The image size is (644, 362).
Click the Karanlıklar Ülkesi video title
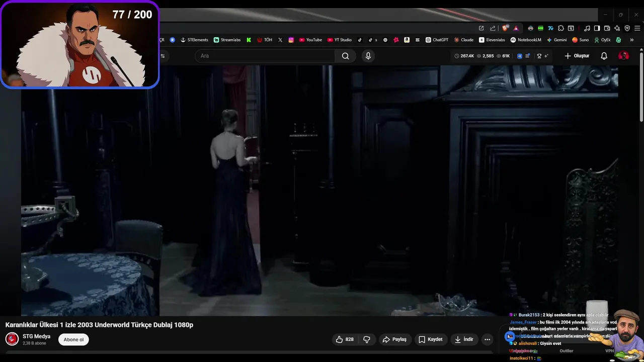tap(99, 325)
